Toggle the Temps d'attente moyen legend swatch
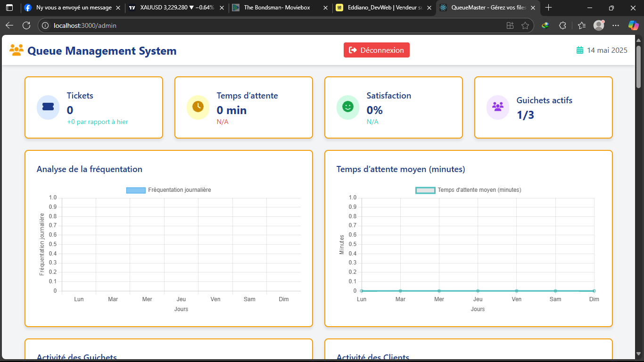This screenshot has width=644, height=362. tap(425, 190)
